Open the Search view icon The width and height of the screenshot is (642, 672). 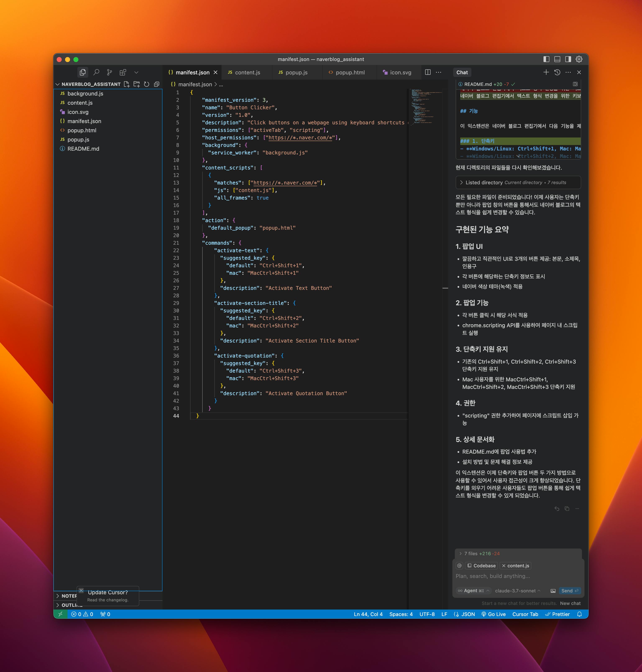click(x=96, y=72)
